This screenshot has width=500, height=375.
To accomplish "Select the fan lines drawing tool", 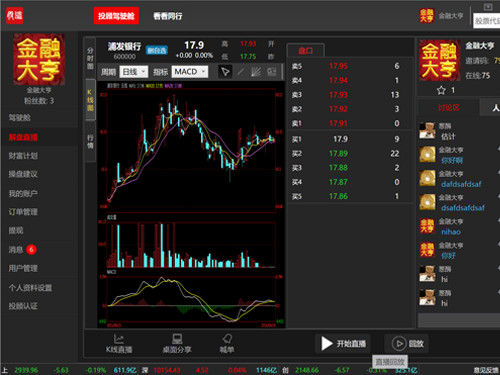I will coord(256,72).
